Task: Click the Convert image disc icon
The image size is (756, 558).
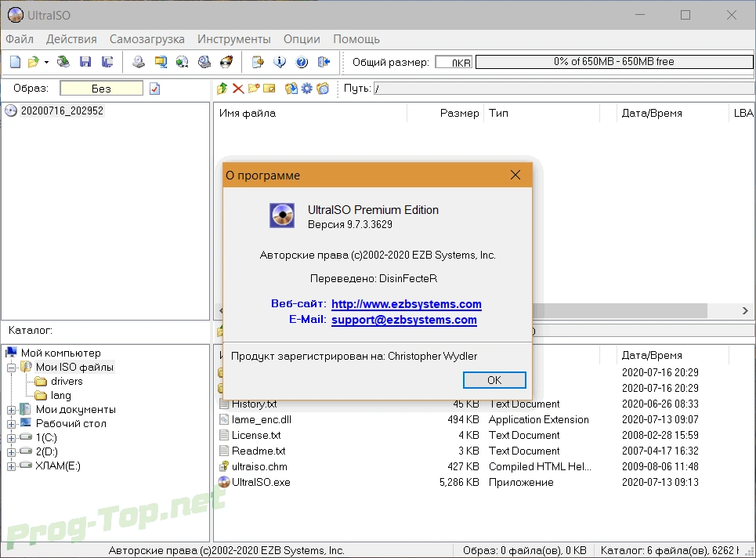Action: [x=183, y=62]
